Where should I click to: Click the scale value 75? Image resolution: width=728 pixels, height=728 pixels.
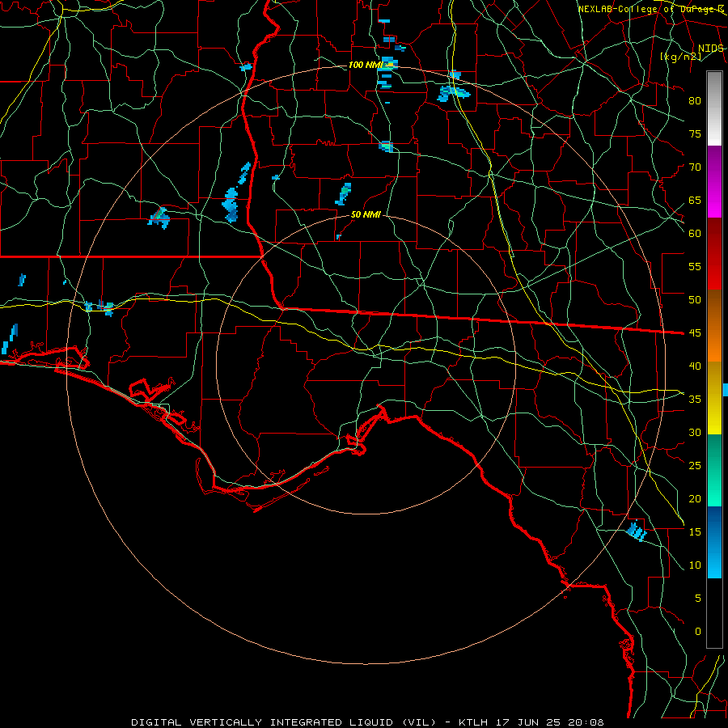pos(695,134)
